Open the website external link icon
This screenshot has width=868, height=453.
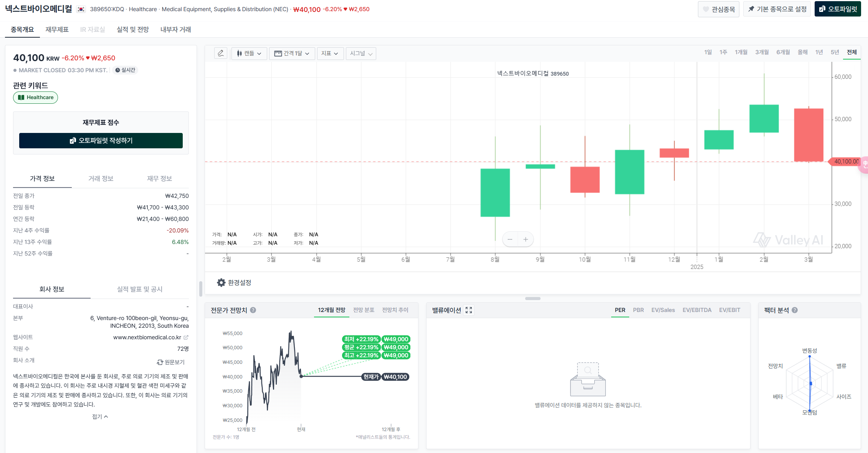186,337
